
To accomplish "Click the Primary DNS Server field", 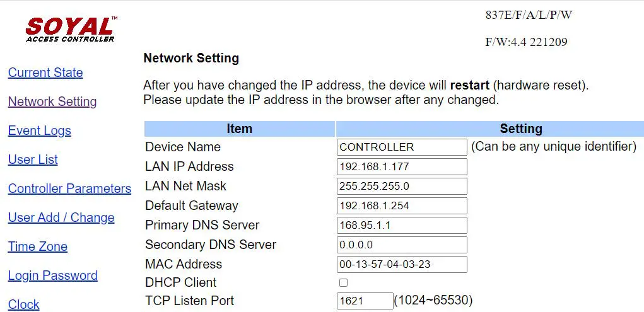I will 402,225.
